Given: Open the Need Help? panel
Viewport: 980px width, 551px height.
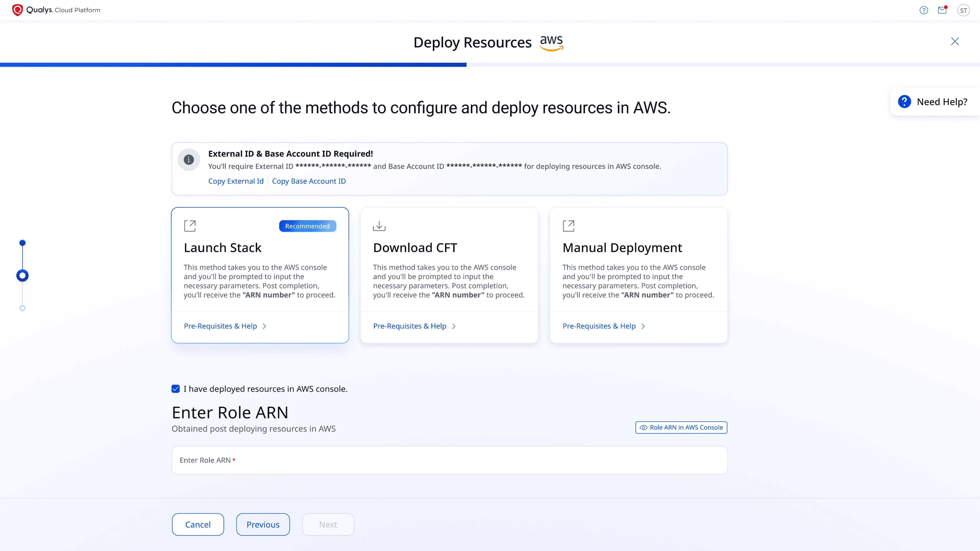Looking at the screenshot, I should click(935, 102).
